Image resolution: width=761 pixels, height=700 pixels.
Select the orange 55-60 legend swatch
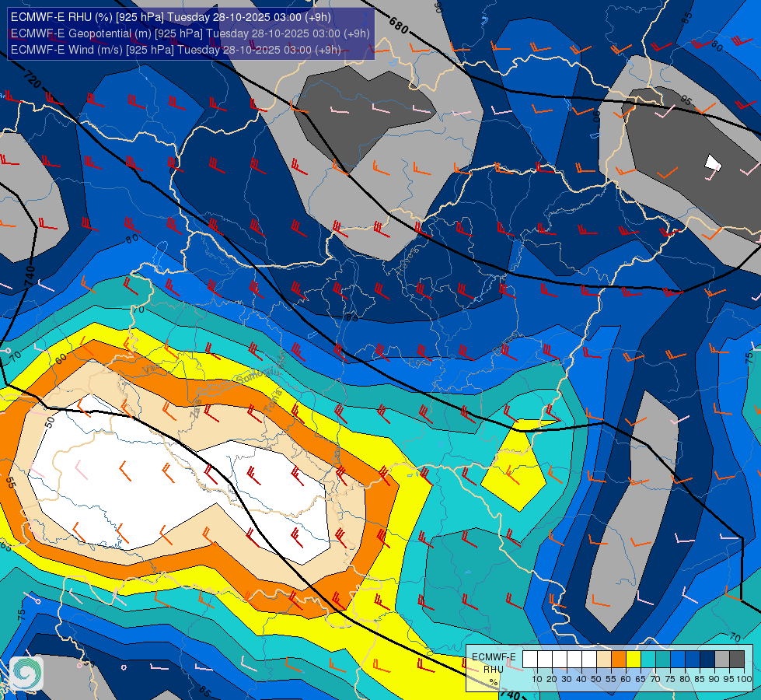(618, 659)
